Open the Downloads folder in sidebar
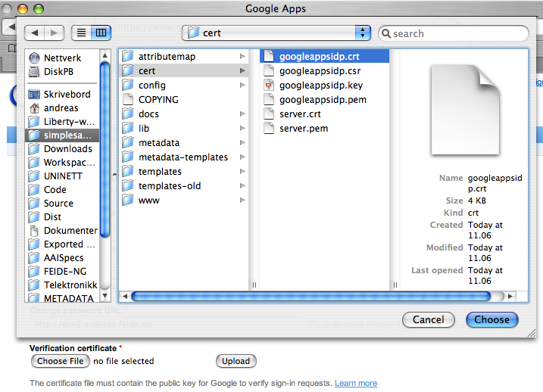 click(x=67, y=149)
